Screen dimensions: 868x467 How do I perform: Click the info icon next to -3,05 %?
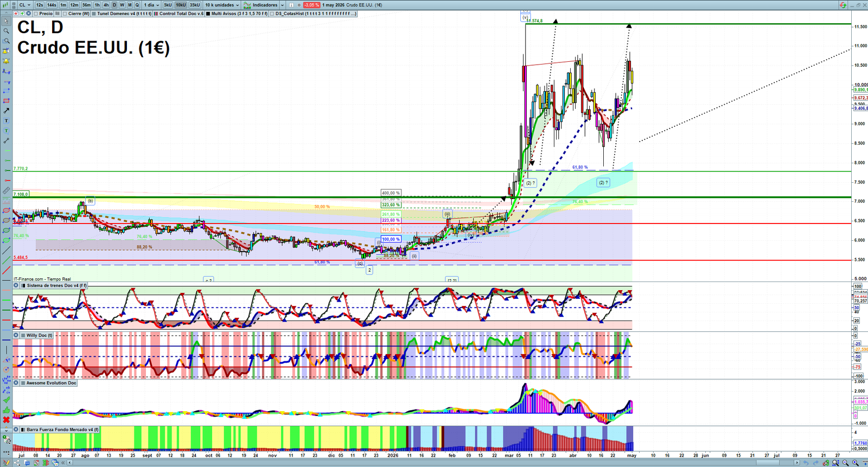291,5
